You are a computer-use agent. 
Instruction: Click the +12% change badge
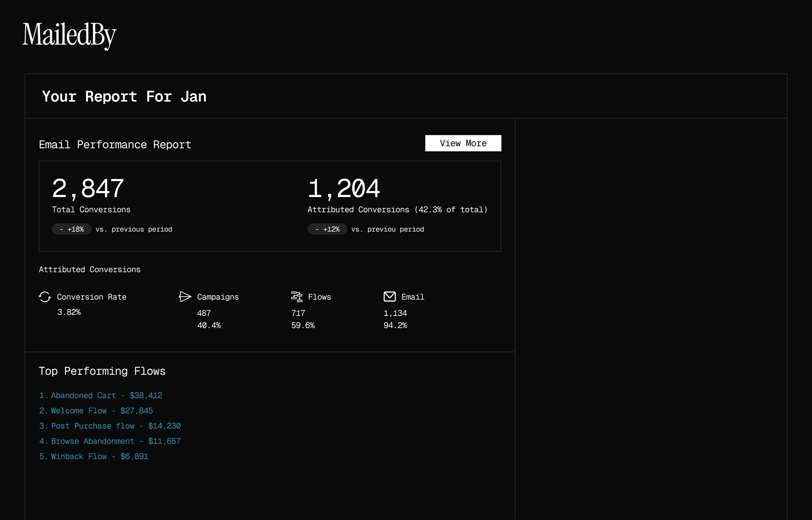pyautogui.click(x=327, y=229)
